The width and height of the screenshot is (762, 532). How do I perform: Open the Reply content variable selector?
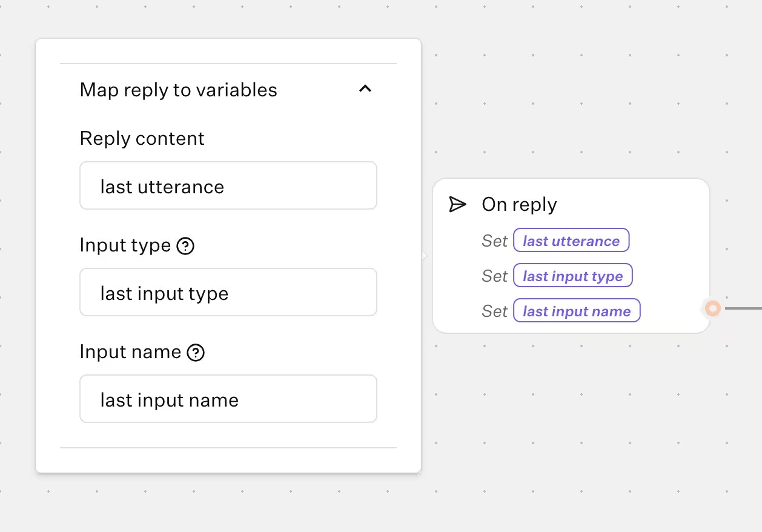click(x=228, y=185)
